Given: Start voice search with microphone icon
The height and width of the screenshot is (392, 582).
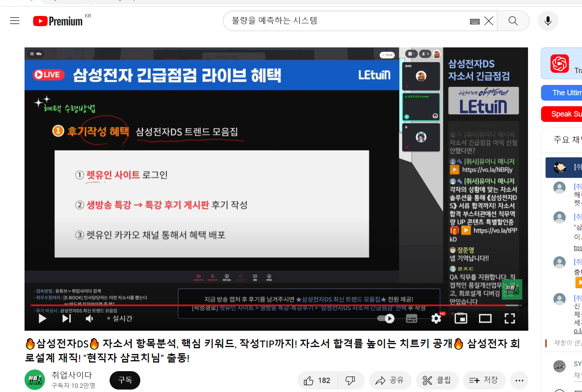Looking at the screenshot, I should (x=548, y=21).
